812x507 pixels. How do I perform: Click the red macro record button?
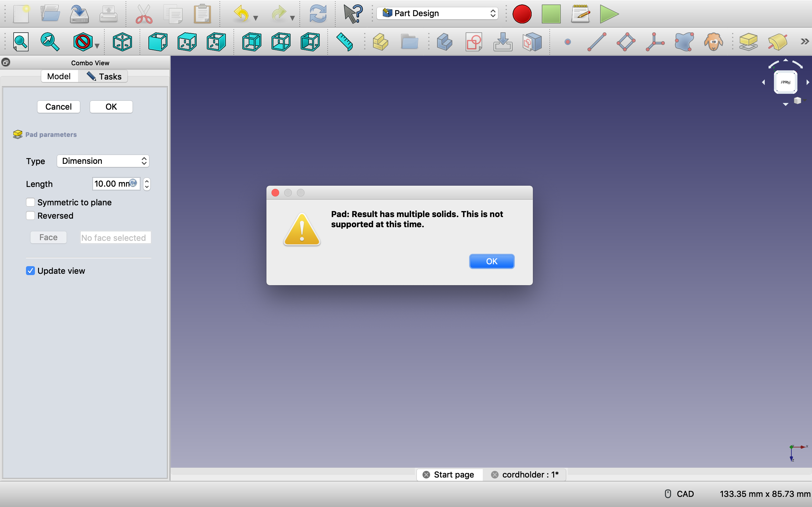pyautogui.click(x=522, y=14)
